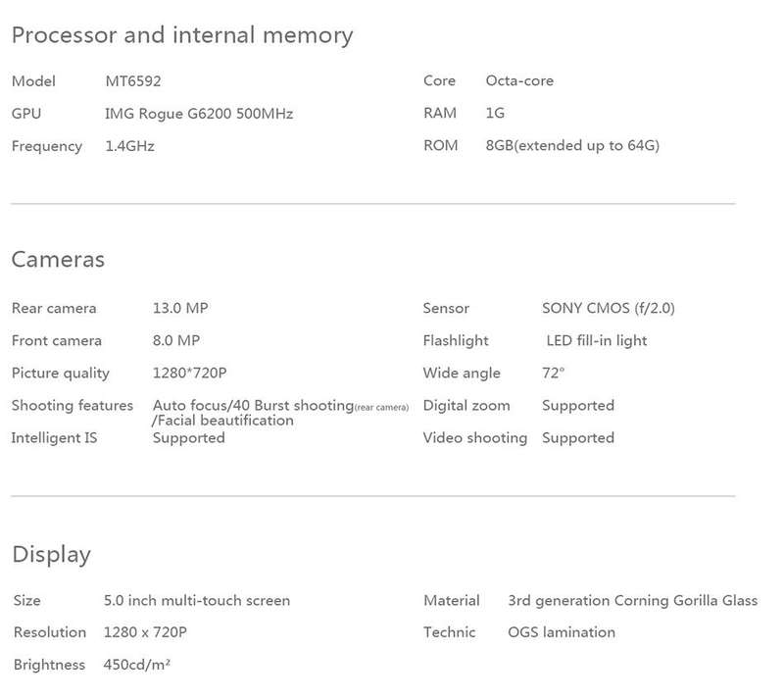The image size is (784, 700).
Task: Select the SONY CMOS (f/2.0) sensor text
Action: (x=609, y=308)
